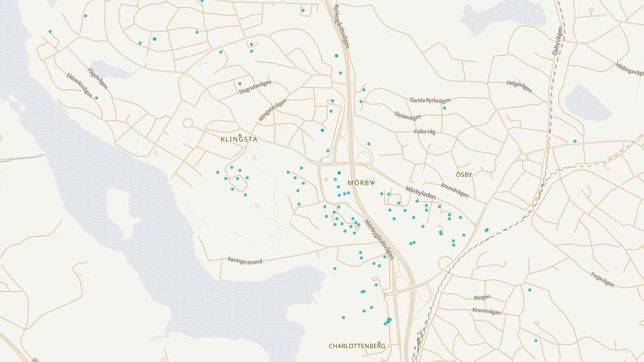Select the teal dot below Kronovägen
The width and height of the screenshot is (644, 362).
click(x=536, y=340)
